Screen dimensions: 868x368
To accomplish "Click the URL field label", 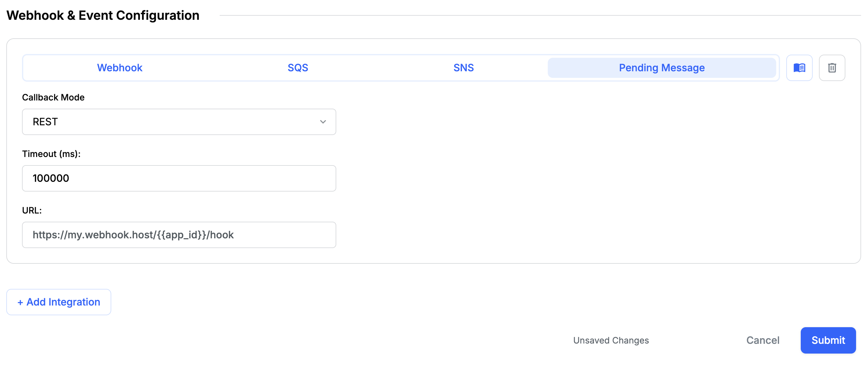I will (x=32, y=210).
